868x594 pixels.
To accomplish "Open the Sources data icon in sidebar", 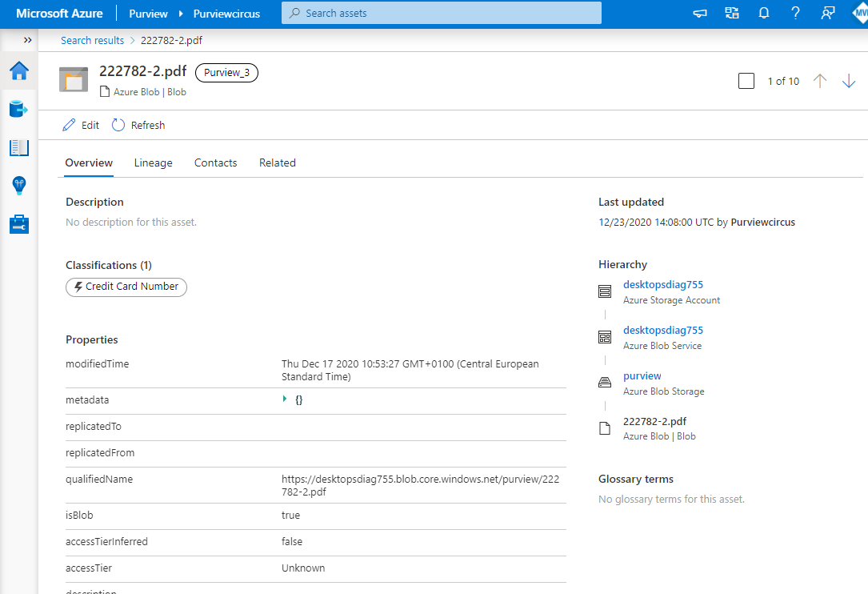I will tap(19, 109).
